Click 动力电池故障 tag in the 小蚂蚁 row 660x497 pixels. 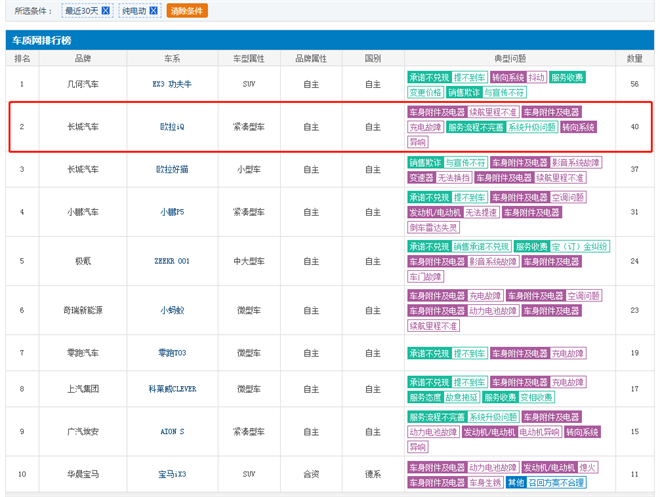coord(493,311)
